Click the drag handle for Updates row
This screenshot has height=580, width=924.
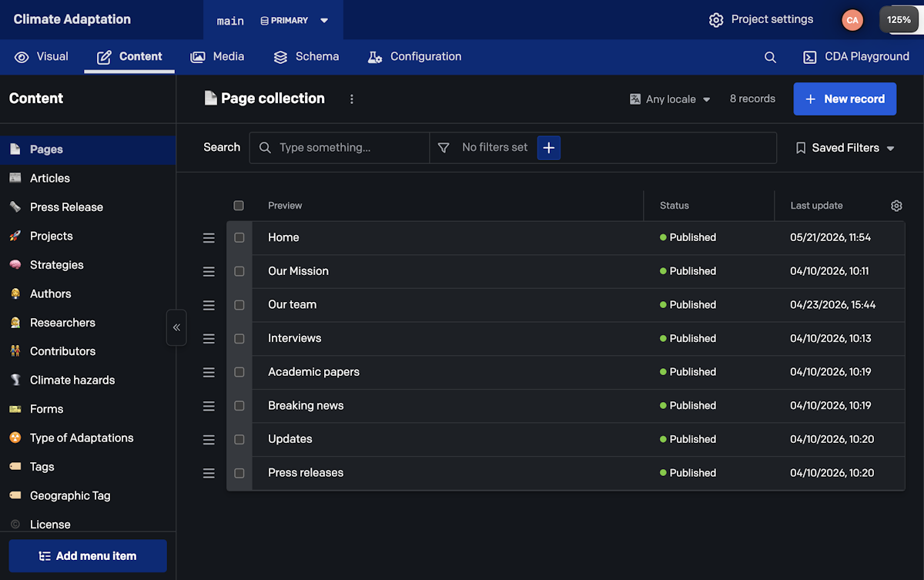209,440
